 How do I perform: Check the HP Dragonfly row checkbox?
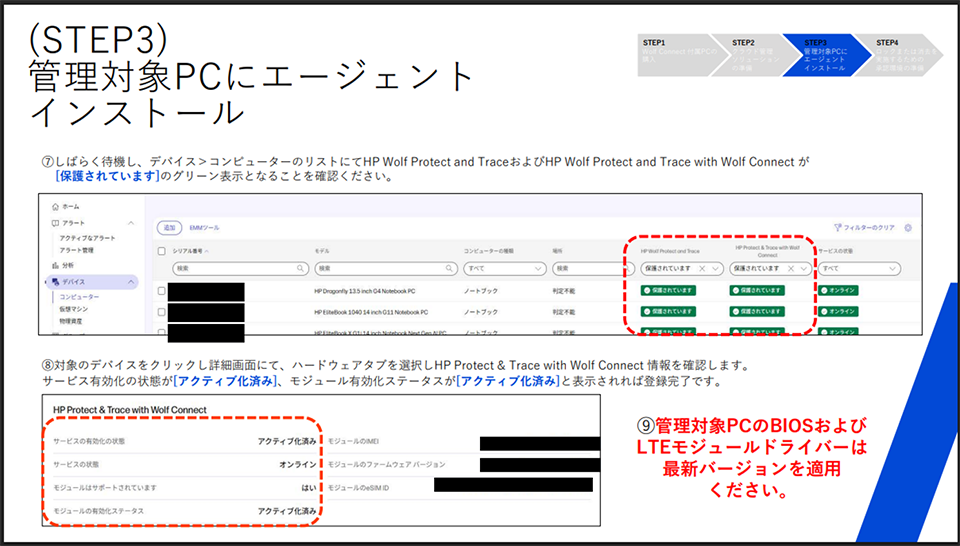[162, 291]
